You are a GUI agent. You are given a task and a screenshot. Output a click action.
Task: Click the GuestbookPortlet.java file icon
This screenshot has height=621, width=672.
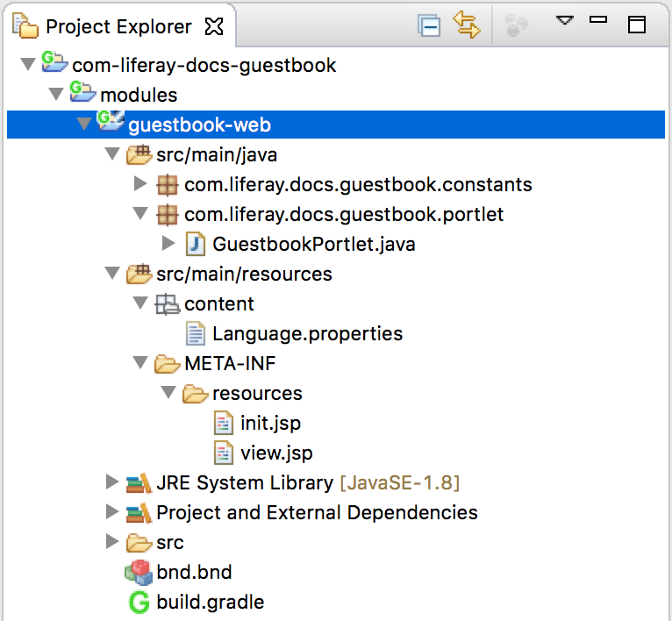click(x=195, y=245)
